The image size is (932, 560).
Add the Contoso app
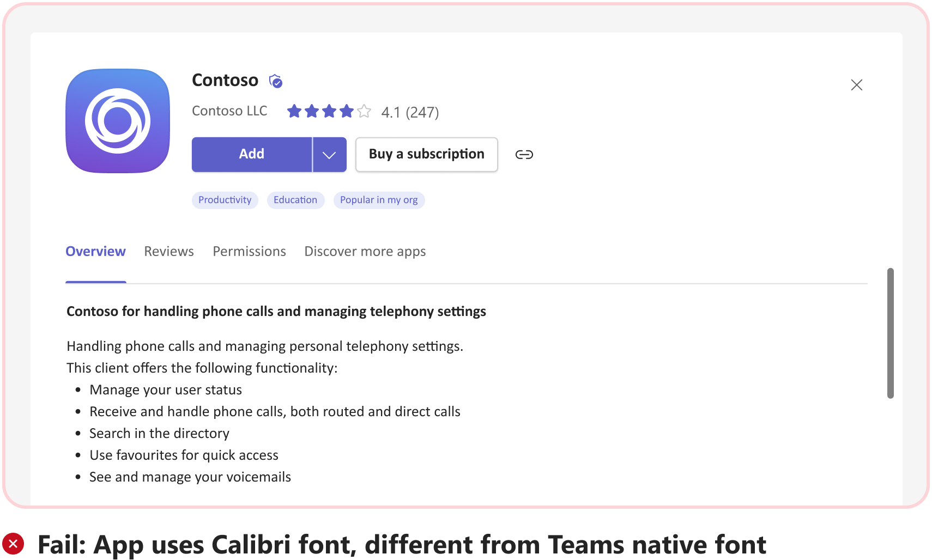[252, 154]
